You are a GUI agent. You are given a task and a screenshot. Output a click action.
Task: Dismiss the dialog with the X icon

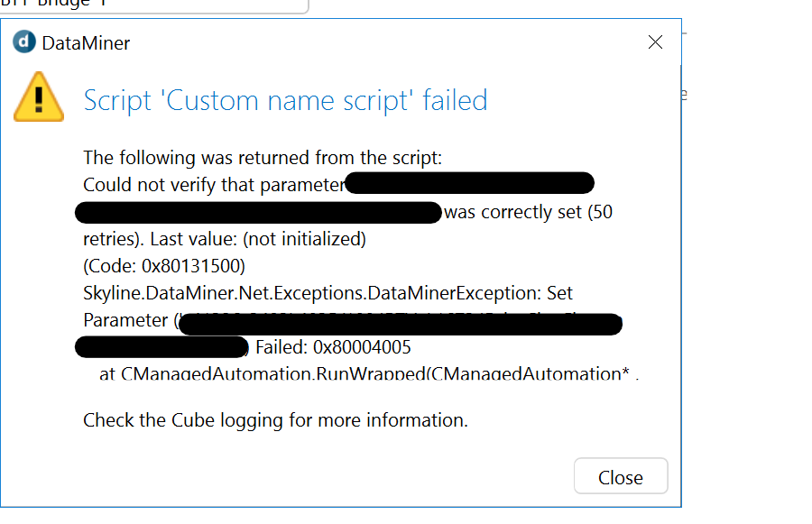tap(655, 42)
